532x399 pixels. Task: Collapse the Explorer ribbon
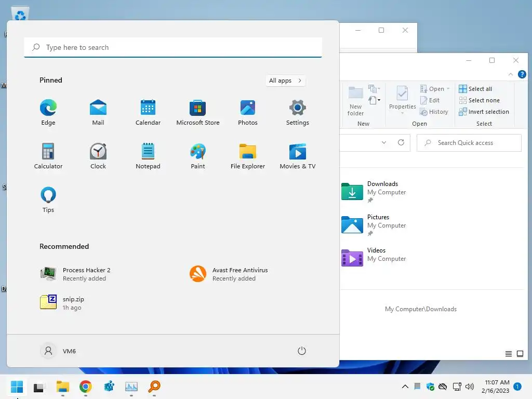click(511, 74)
